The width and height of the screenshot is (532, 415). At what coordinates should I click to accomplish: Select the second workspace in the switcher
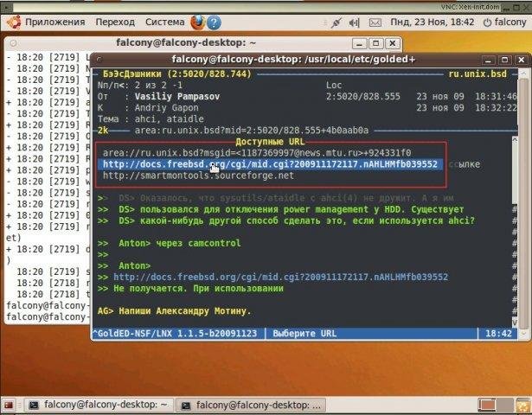504,405
